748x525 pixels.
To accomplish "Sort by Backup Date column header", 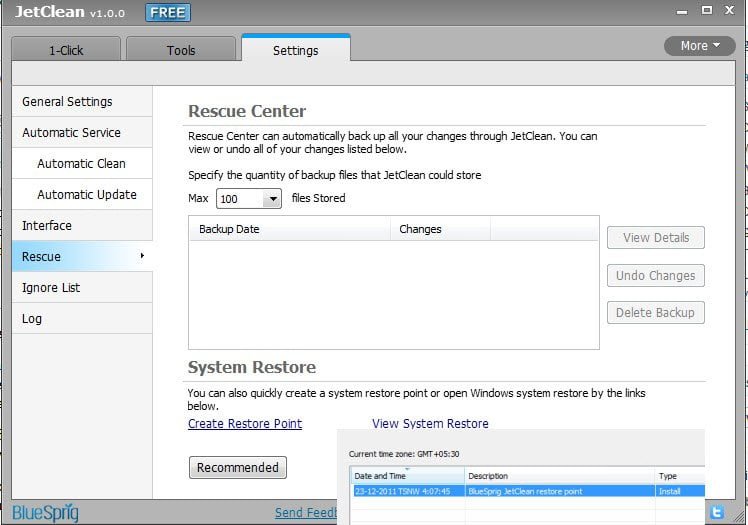I will (290, 229).
